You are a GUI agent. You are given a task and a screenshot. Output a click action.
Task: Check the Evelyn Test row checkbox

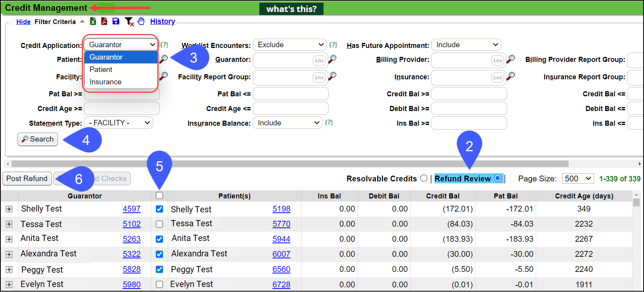click(159, 284)
